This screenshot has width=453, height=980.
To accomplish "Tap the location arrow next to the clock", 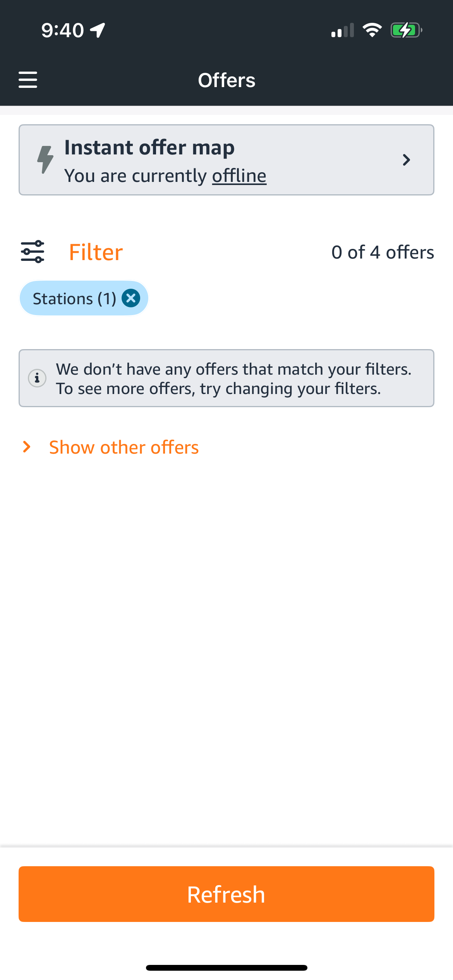I will (97, 29).
